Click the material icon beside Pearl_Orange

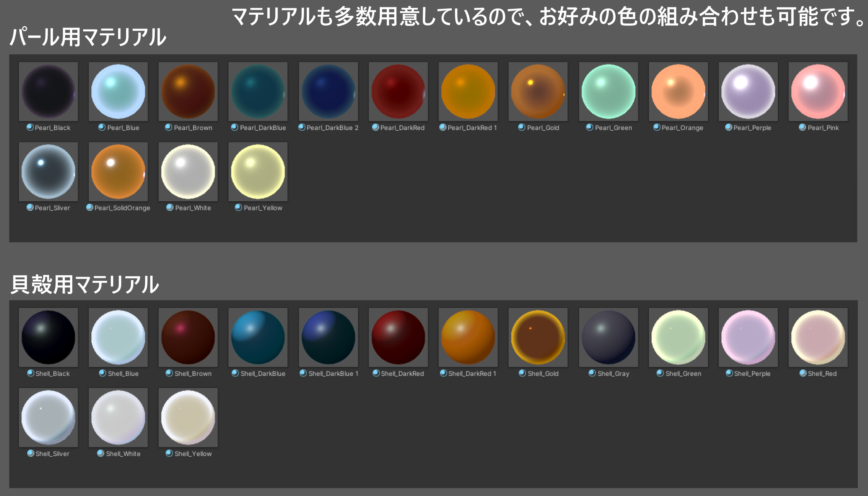(x=657, y=127)
